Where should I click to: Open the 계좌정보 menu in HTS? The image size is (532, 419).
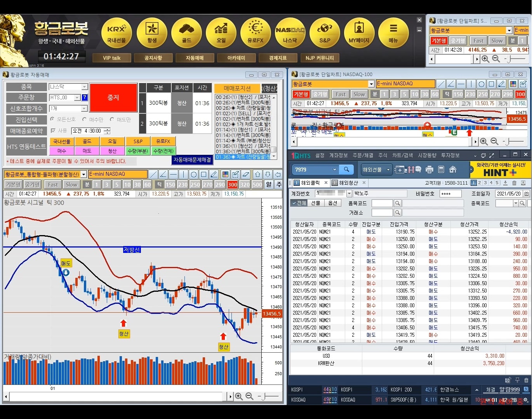coord(338,155)
